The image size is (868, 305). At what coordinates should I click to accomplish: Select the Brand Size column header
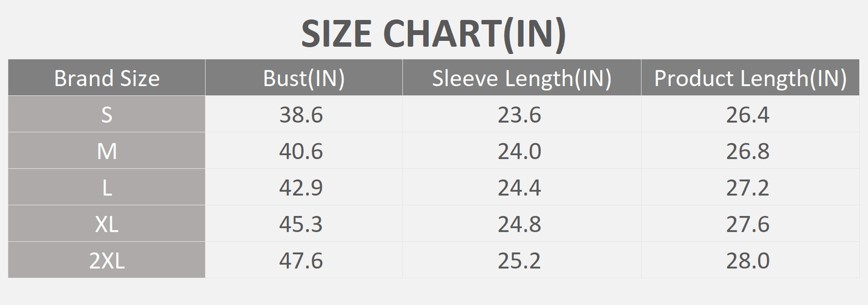coord(107,78)
